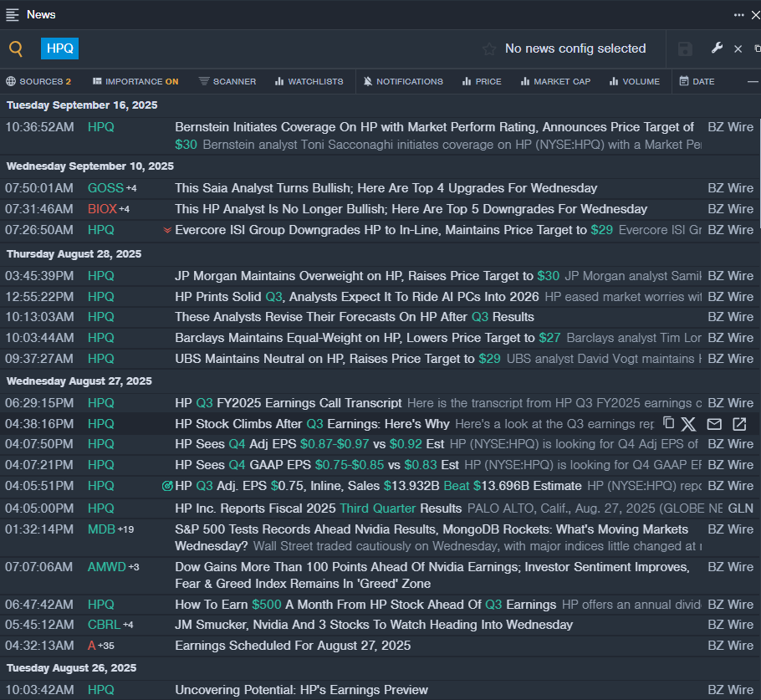Click the magnifying glass search icon

16,49
